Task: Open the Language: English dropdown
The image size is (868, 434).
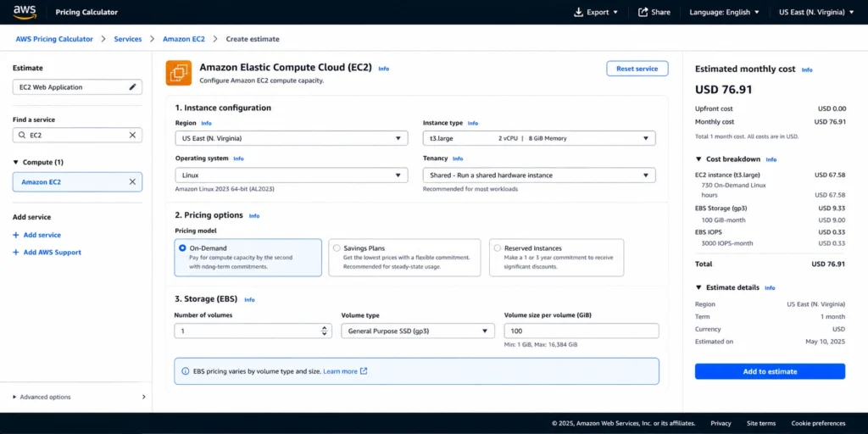Action: (x=724, y=12)
